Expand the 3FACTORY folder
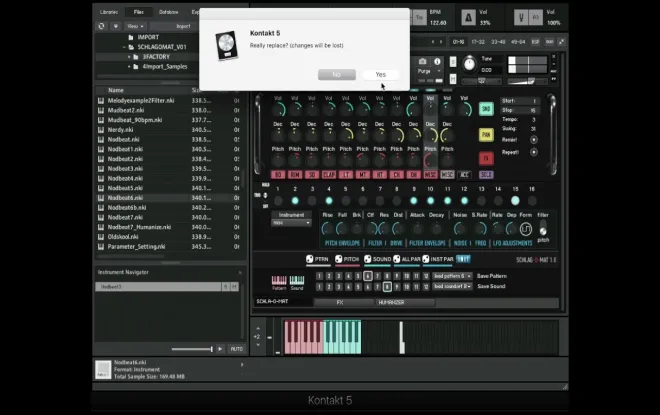This screenshot has height=415, width=660. point(129,57)
